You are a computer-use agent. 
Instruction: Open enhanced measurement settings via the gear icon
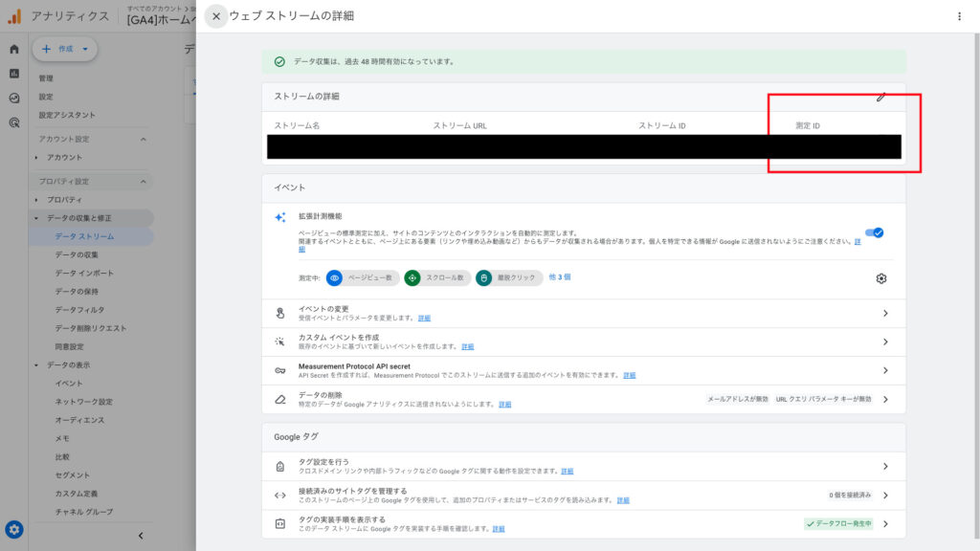881,278
